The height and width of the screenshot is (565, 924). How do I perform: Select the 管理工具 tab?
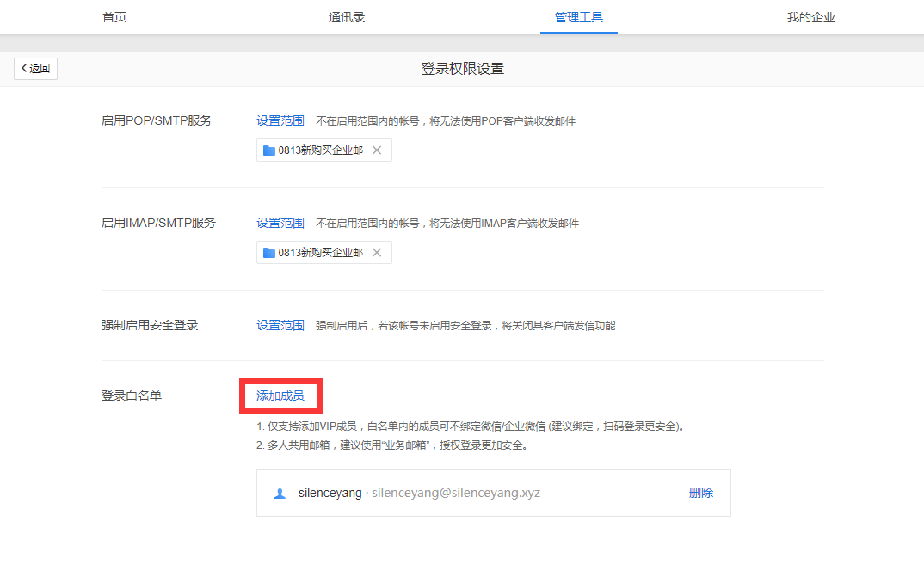pyautogui.click(x=579, y=17)
